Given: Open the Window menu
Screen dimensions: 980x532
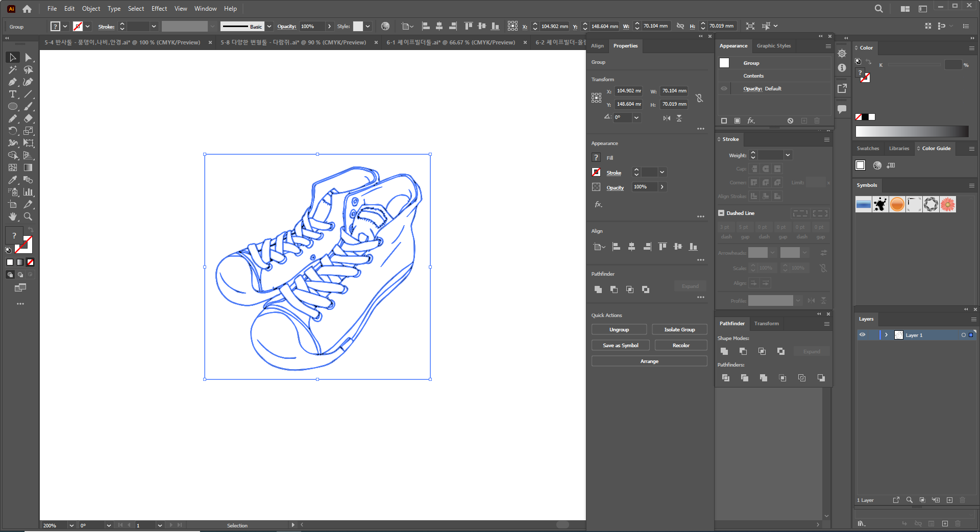Looking at the screenshot, I should (205, 9).
